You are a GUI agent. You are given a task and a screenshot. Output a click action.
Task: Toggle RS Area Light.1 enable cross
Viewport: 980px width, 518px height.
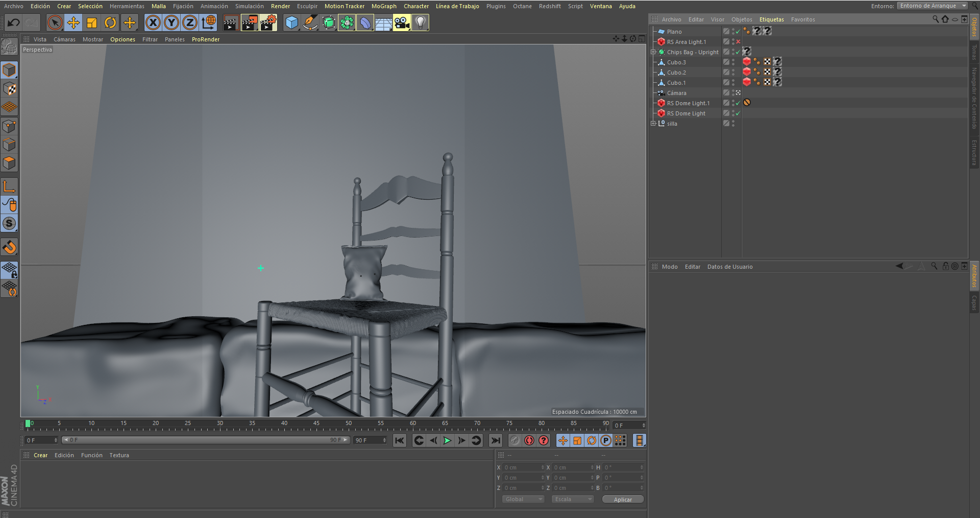click(738, 41)
